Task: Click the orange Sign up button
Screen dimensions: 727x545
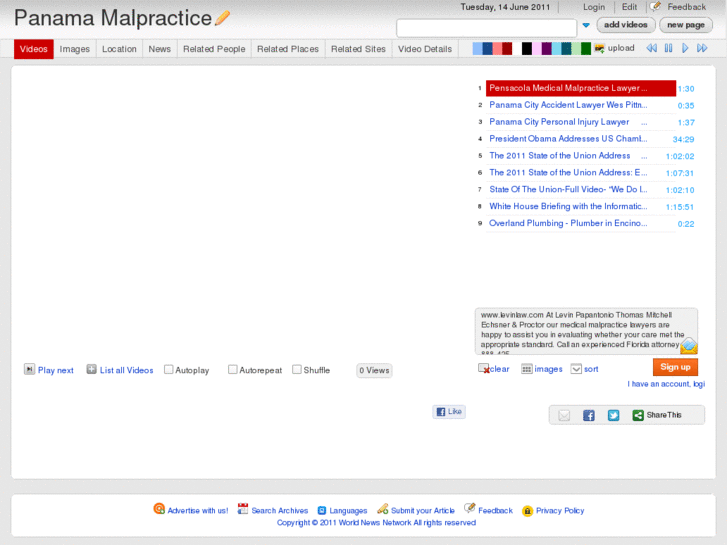Action: pyautogui.click(x=675, y=367)
